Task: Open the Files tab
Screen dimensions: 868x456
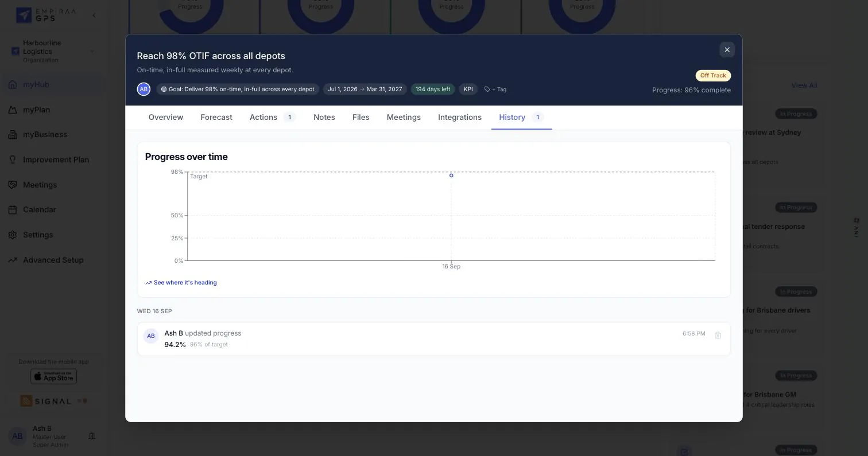Action: pyautogui.click(x=361, y=117)
